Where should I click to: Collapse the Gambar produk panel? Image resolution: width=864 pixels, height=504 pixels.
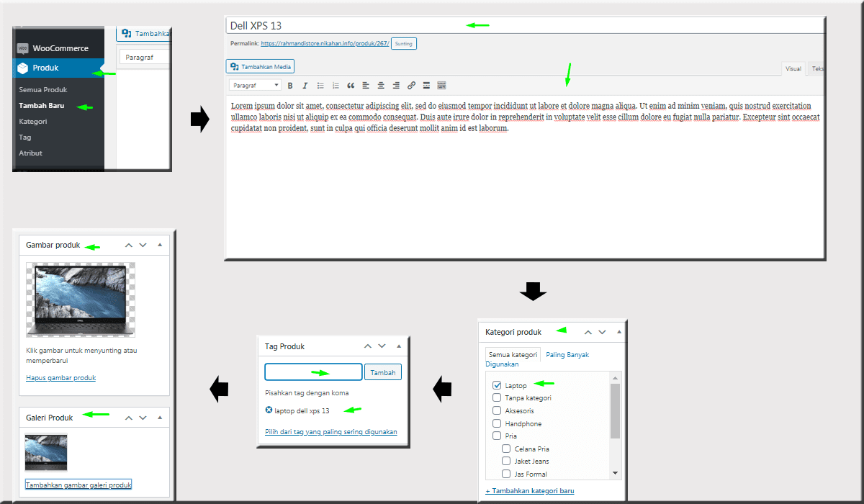(x=160, y=246)
